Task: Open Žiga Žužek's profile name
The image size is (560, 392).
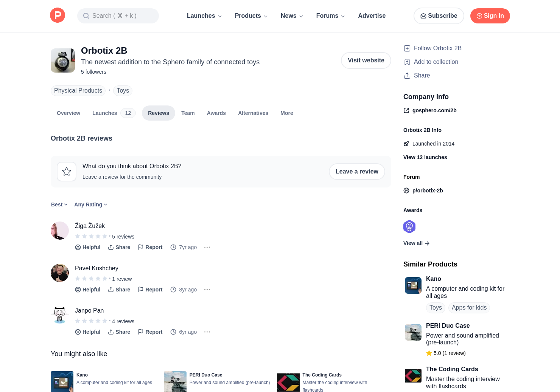Action: 90,226
